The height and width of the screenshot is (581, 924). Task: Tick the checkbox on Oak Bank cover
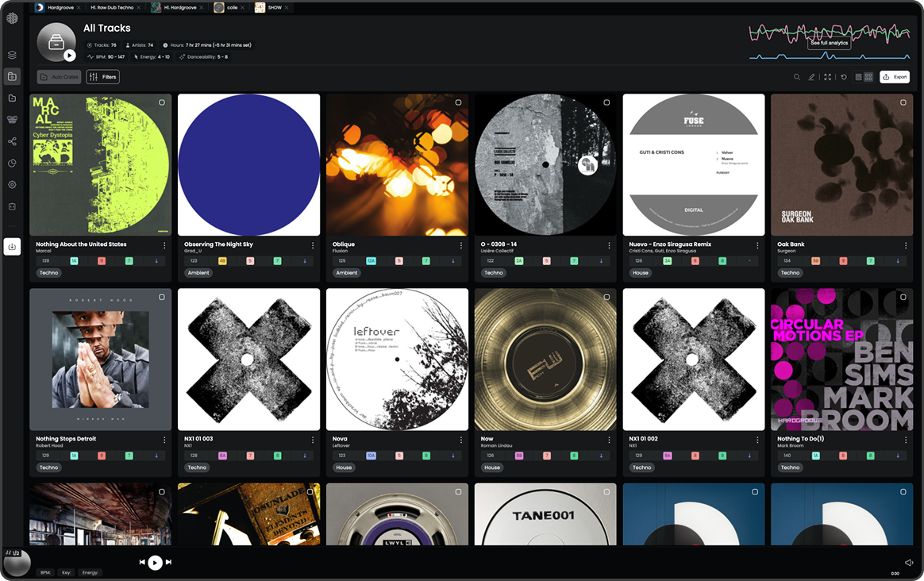coord(903,102)
